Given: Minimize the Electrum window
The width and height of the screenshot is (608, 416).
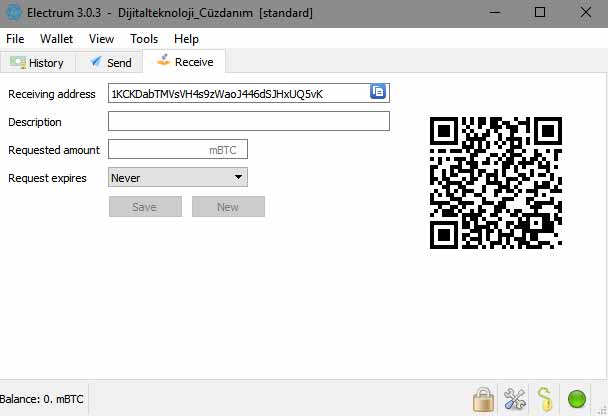Looking at the screenshot, I should pos(495,12).
